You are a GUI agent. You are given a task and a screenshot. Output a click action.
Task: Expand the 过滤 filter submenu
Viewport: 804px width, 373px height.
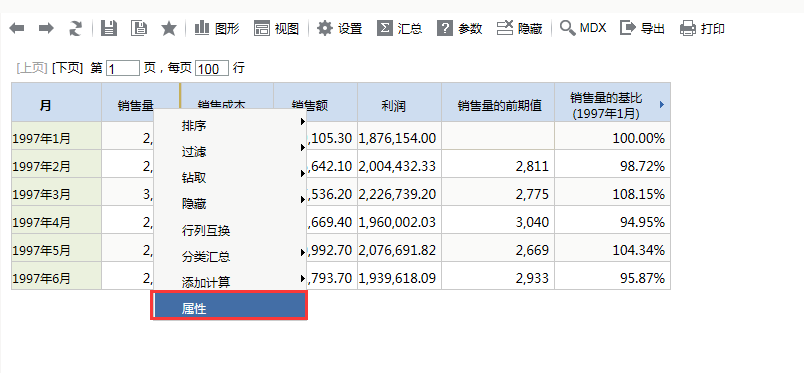pos(230,151)
